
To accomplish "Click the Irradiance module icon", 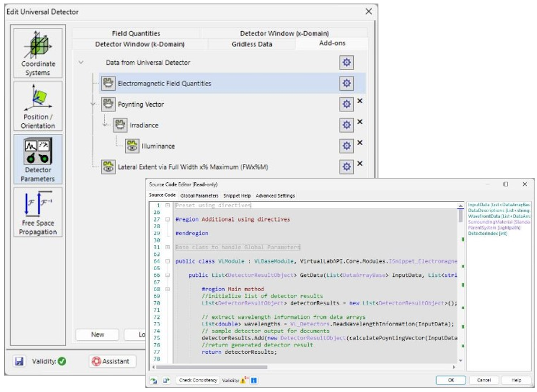I will point(120,125).
